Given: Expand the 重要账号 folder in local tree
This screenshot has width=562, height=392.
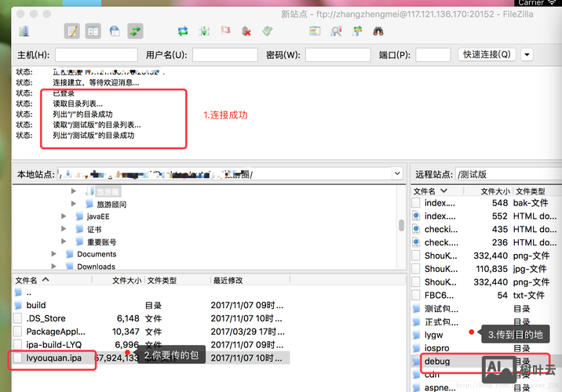Looking at the screenshot, I should coord(64,241).
